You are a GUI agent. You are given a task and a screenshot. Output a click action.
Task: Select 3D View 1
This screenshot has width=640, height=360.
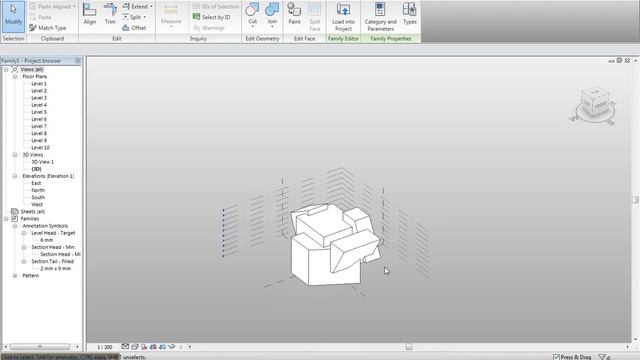(42, 162)
